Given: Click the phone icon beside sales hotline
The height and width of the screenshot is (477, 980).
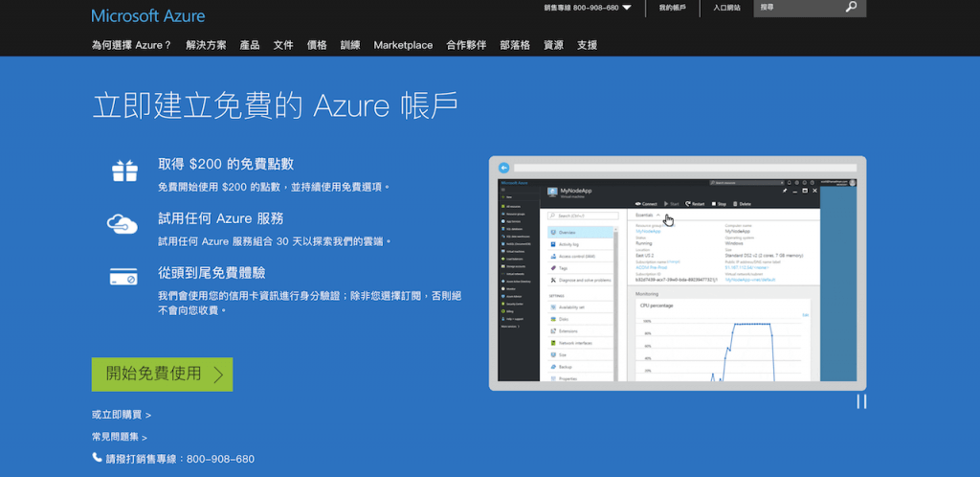Looking at the screenshot, I should click(97, 458).
